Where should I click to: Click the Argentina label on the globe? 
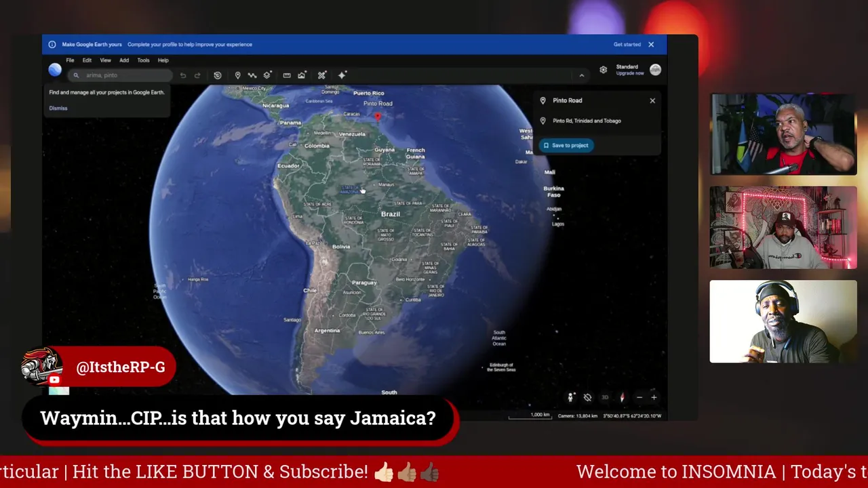(x=328, y=331)
